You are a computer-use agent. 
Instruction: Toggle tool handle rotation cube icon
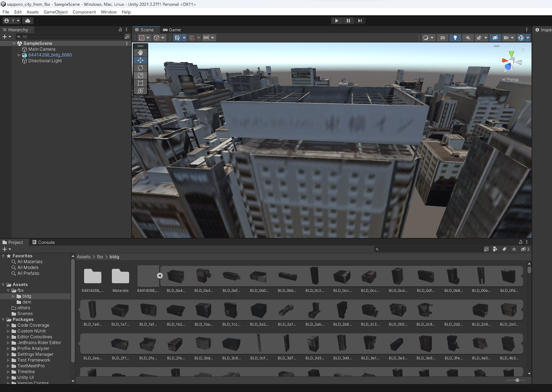click(x=159, y=38)
